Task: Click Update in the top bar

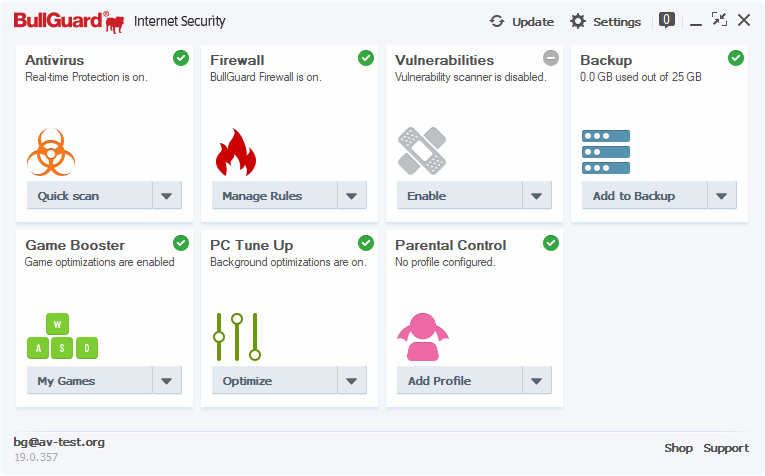Action: (x=521, y=21)
